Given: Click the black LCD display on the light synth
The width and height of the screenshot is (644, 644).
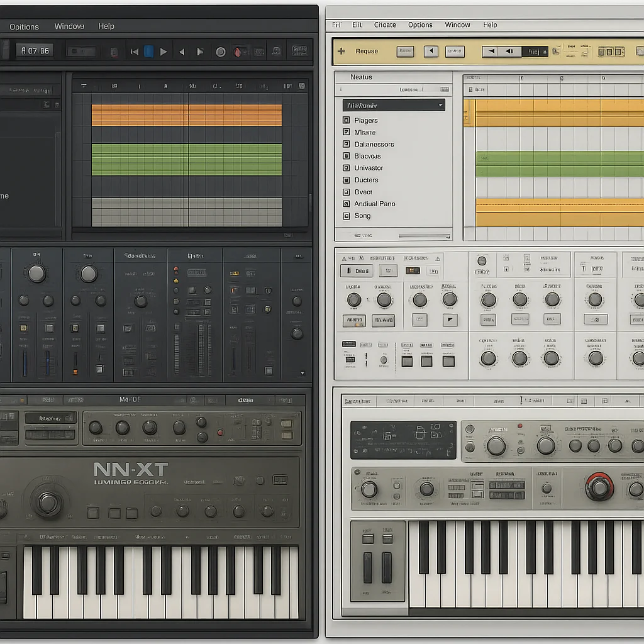Looking at the screenshot, I should [x=403, y=440].
